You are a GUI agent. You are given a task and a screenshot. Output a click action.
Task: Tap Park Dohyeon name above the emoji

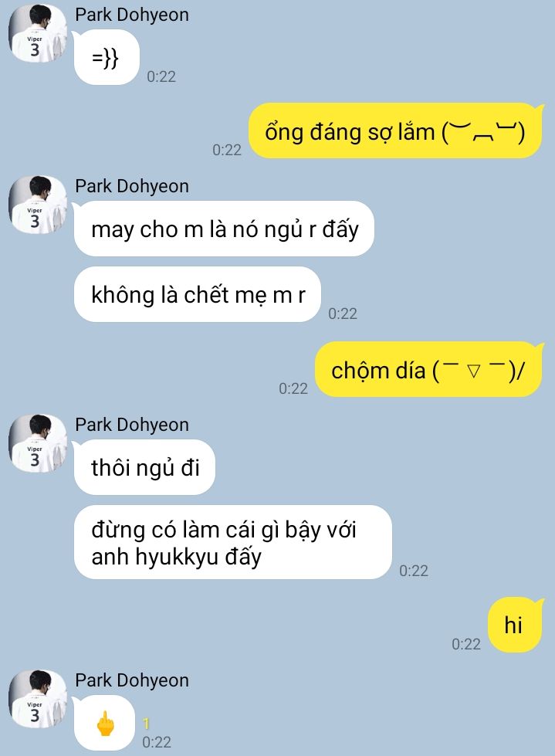[x=132, y=680]
